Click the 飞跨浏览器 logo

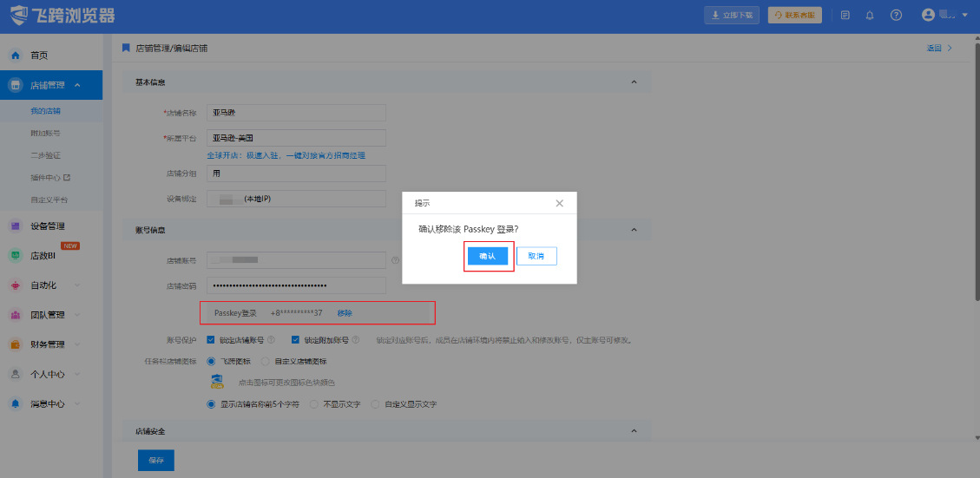[62, 15]
